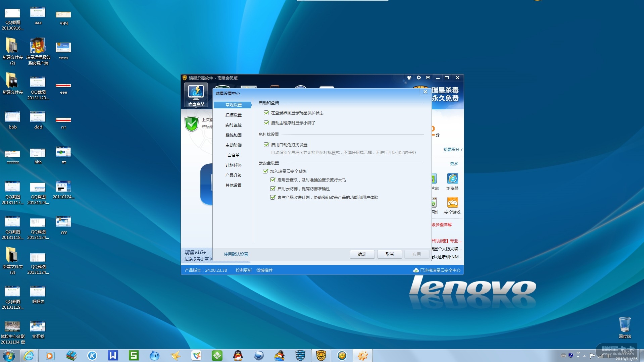Open the firewall shield taskbar icon

pyautogui.click(x=300, y=355)
